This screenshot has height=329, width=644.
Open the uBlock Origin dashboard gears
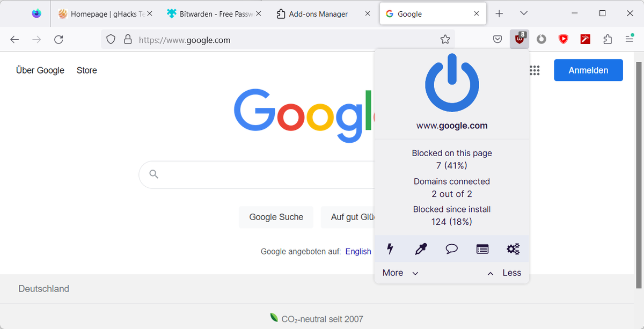[513, 248]
